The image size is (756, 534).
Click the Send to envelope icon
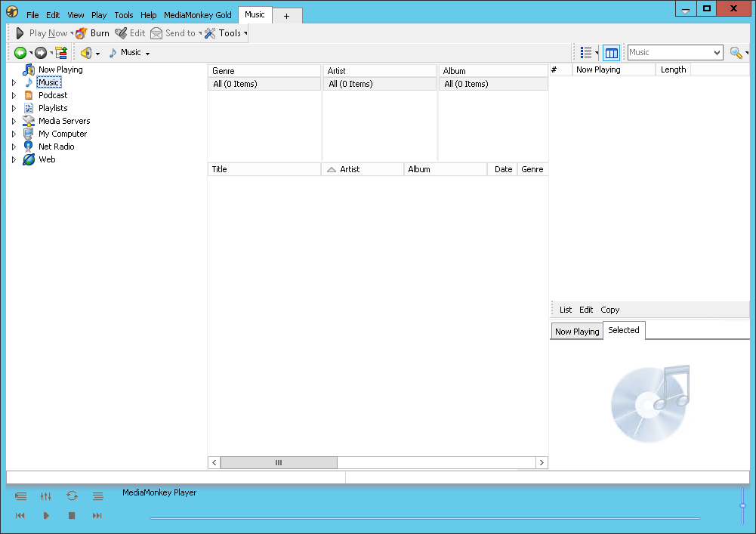[x=156, y=33]
